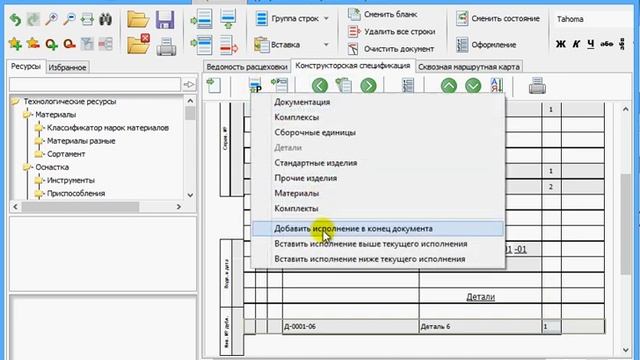The height and width of the screenshot is (360, 640).
Task: Click the red Q with minus icon
Action: (x=69, y=44)
